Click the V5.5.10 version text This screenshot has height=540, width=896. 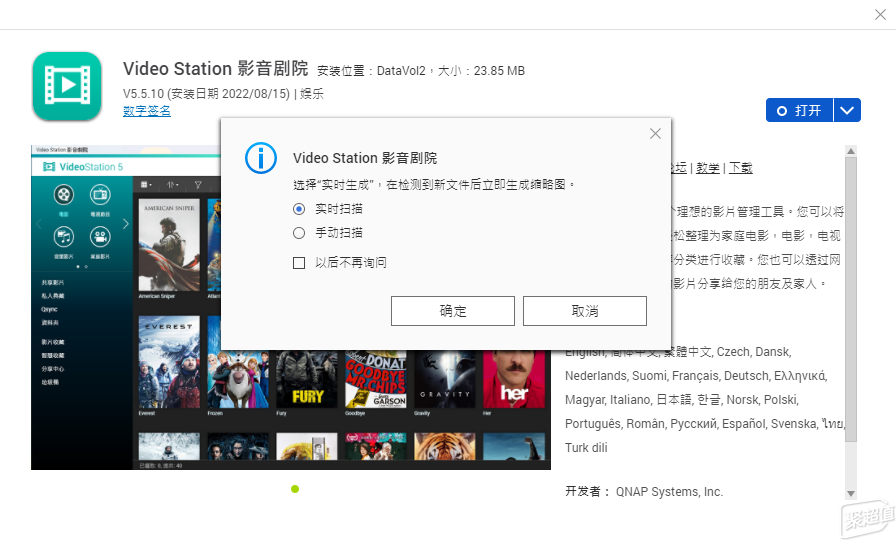pos(143,94)
